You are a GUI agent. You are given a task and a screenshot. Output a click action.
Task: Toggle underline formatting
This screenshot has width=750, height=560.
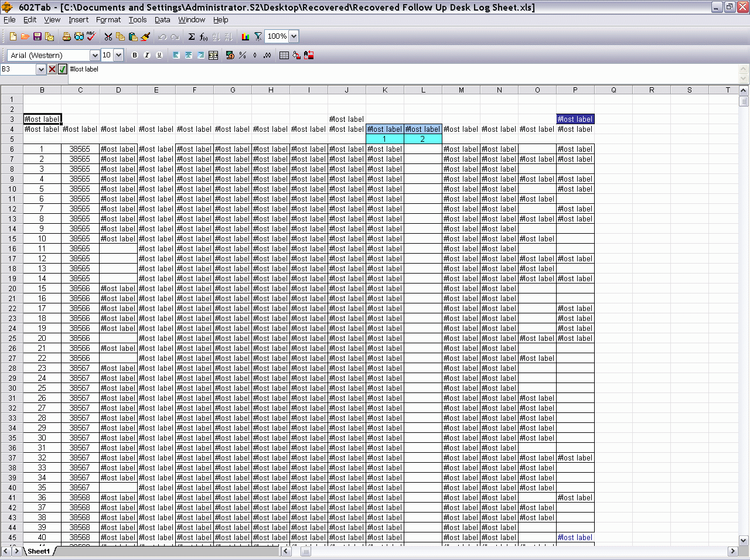tap(159, 55)
